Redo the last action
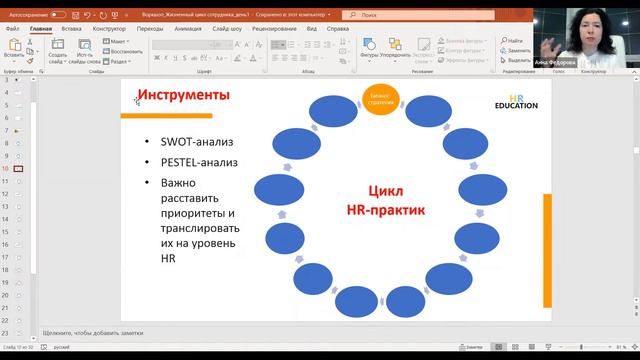This screenshot has width=640, height=360. click(103, 15)
